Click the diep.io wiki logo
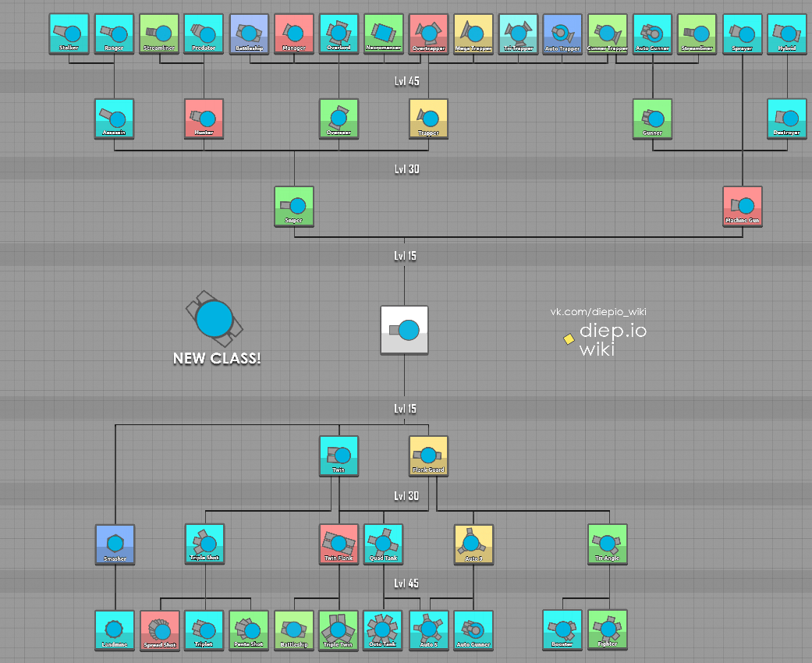Image resolution: width=812 pixels, height=663 pixels. point(605,339)
